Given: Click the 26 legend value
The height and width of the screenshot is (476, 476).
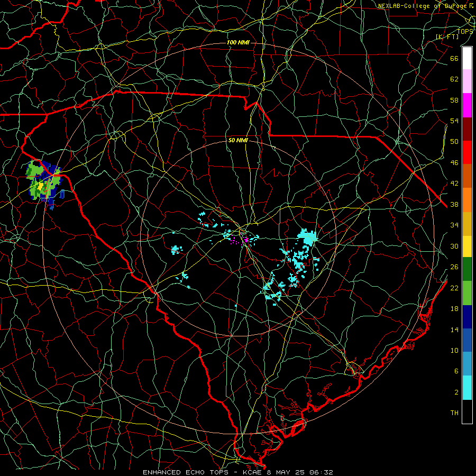Looking at the screenshot, I should click(x=454, y=267).
